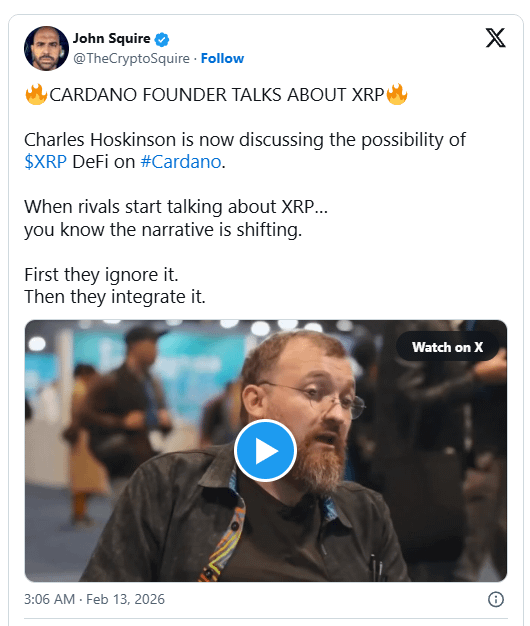Click the info circle icon
The width and height of the screenshot is (530, 626).
click(496, 599)
